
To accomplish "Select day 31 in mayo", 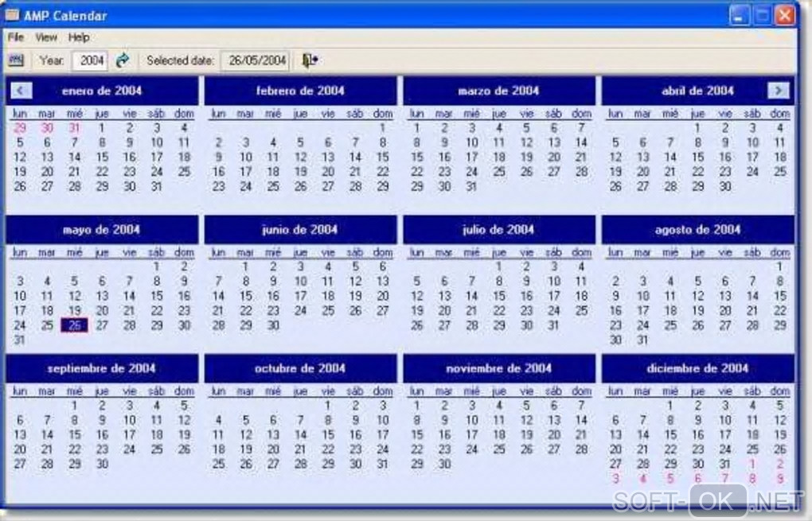I will pos(20,340).
